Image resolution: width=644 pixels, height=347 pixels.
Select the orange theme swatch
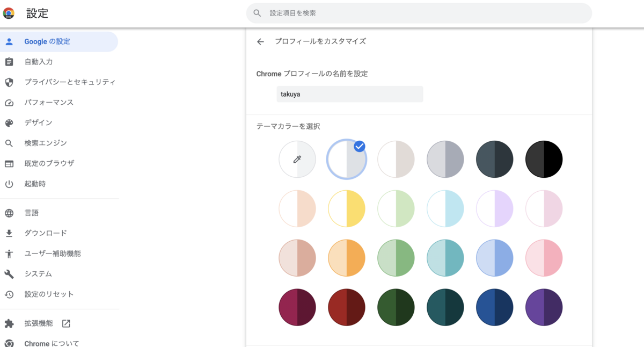[347, 258]
